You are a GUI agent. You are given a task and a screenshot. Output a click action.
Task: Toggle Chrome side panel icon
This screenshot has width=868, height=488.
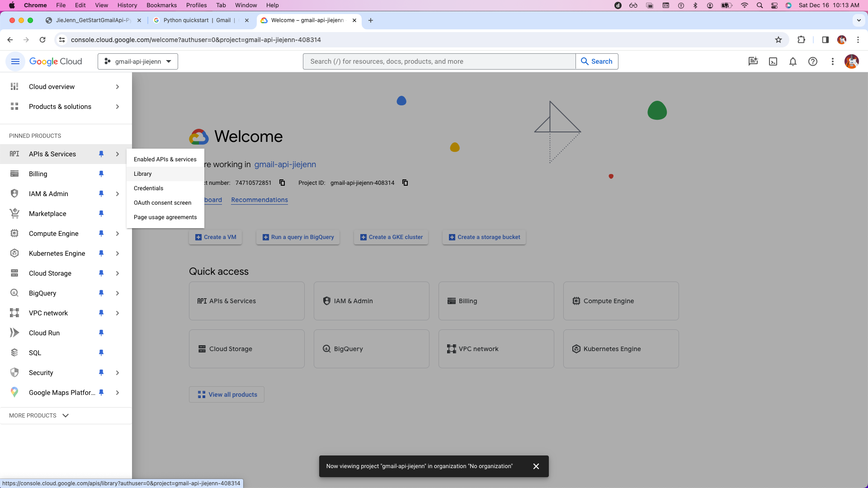[826, 40]
